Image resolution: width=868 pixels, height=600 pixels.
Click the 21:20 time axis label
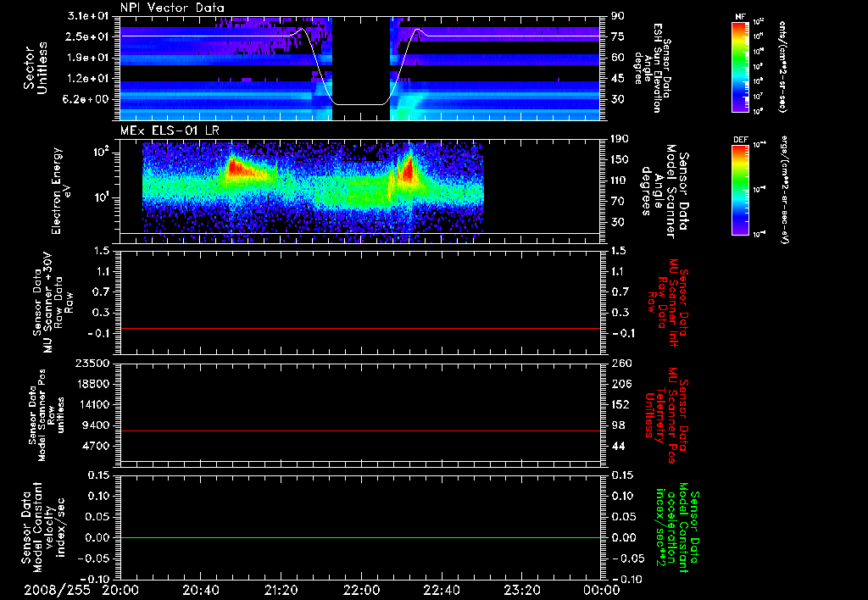(281, 590)
